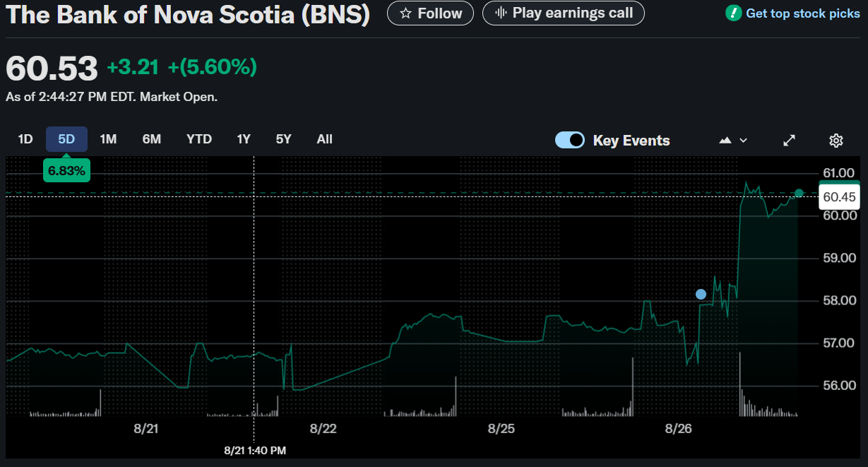Click the +(5.60%) percent change
Image resolution: width=868 pixels, height=467 pixels.
[x=212, y=67]
